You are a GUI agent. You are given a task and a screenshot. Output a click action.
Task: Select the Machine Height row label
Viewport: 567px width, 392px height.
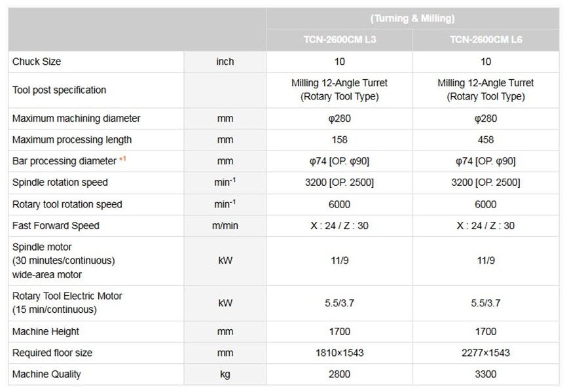coord(46,332)
